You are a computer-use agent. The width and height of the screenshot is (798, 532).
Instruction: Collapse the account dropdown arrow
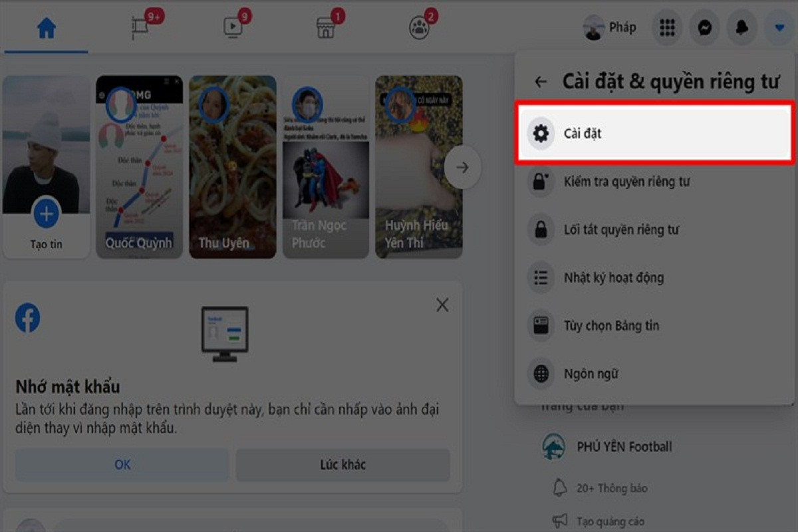(x=779, y=28)
